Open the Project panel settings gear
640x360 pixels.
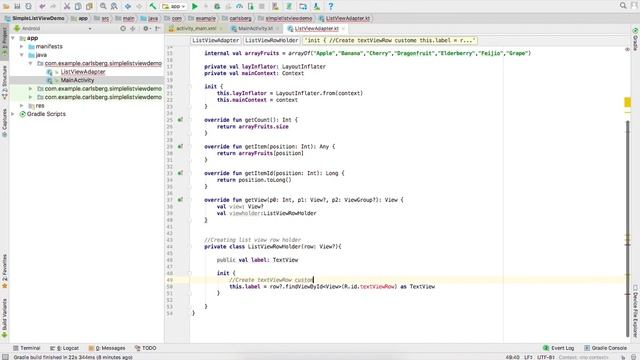click(x=146, y=29)
